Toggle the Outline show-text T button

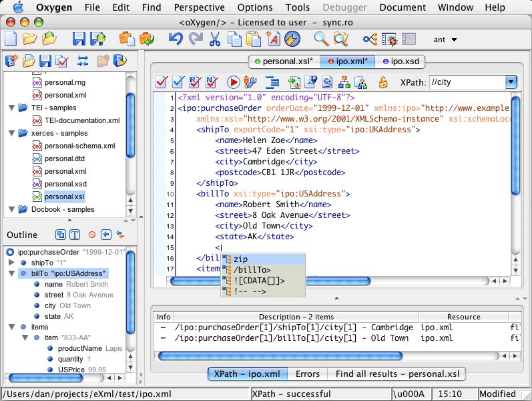coord(75,235)
